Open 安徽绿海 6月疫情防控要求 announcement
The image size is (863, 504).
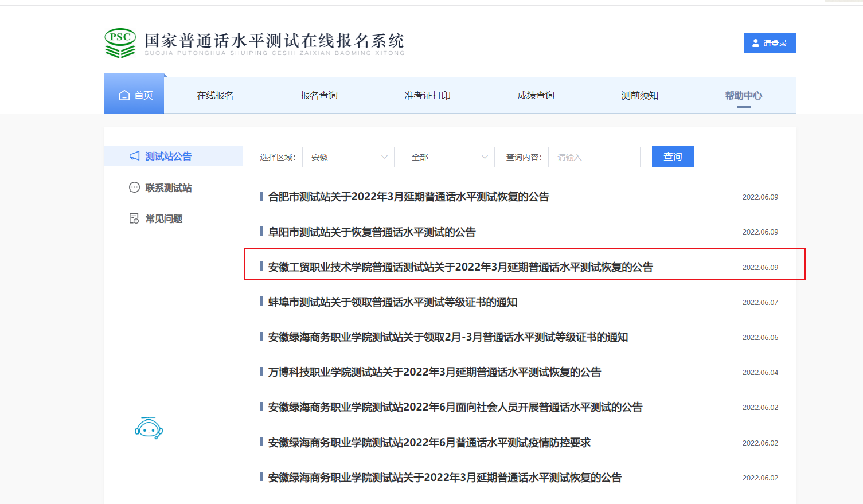tap(429, 443)
